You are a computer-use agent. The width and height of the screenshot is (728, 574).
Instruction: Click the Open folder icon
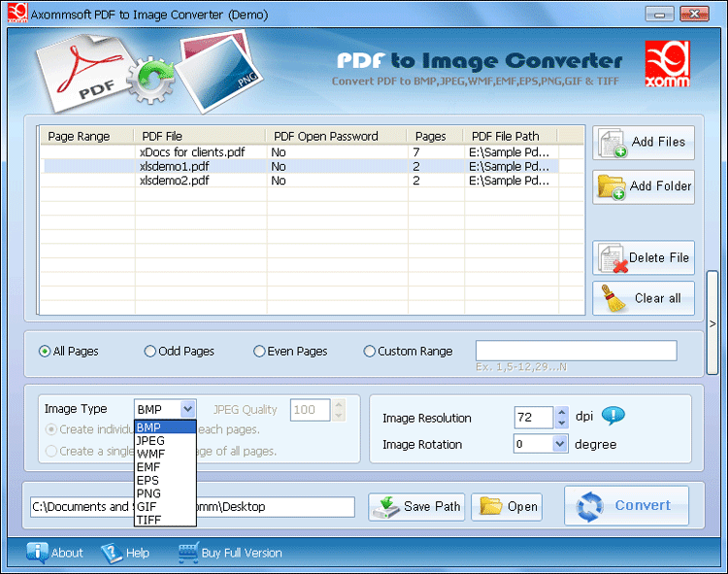coord(491,506)
